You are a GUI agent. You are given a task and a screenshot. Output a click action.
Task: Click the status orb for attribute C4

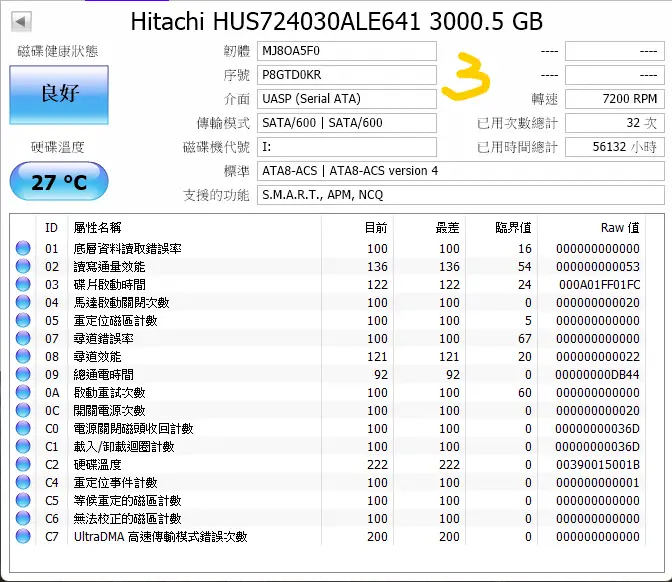tap(23, 482)
